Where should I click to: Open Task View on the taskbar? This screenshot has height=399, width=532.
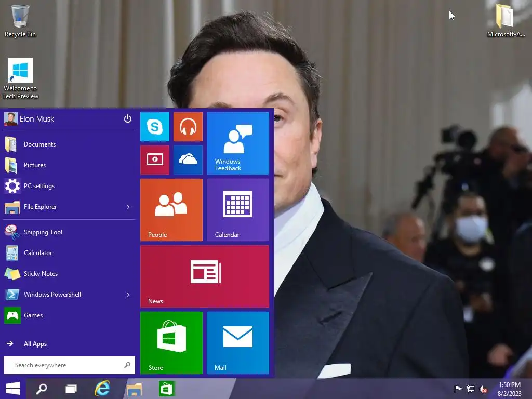click(71, 389)
